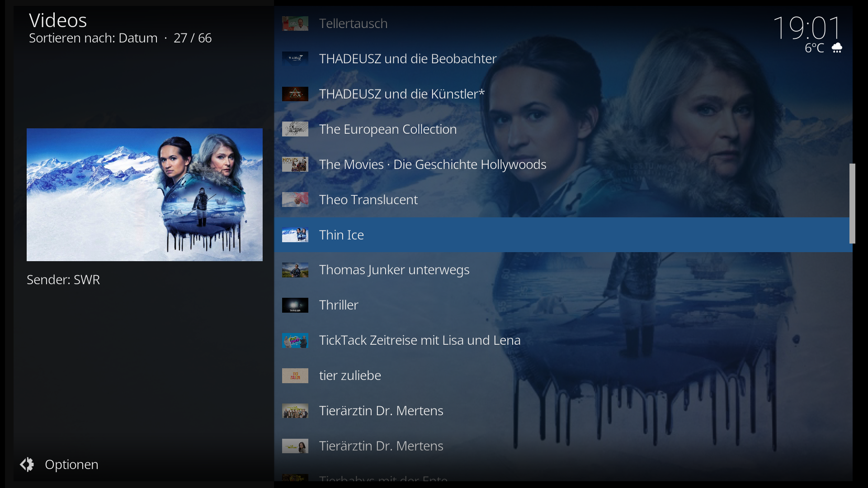868x488 pixels.
Task: Click the Videos heading
Action: tap(58, 20)
